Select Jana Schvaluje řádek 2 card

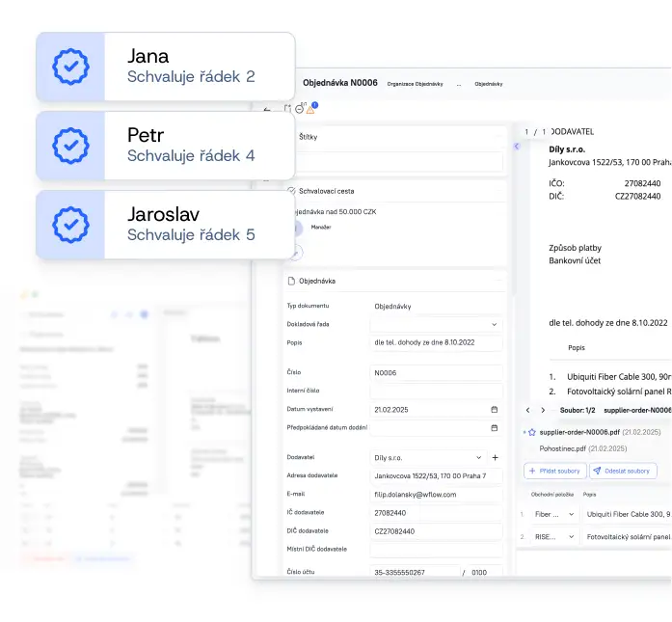[166, 67]
